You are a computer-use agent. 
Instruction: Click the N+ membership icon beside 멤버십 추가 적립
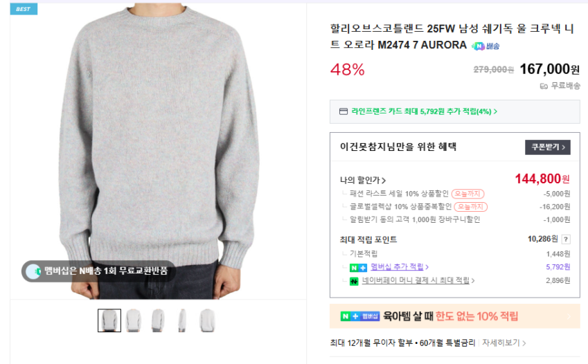358,268
